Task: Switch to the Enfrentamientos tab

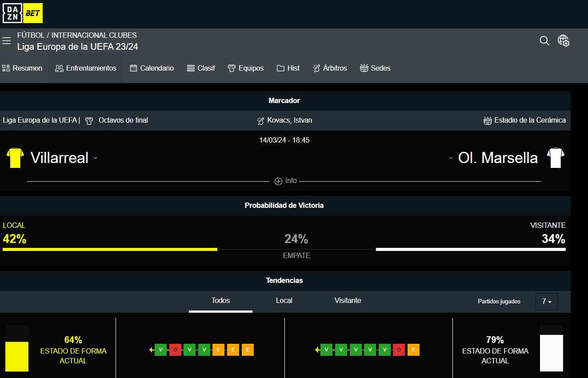Action: pos(86,68)
